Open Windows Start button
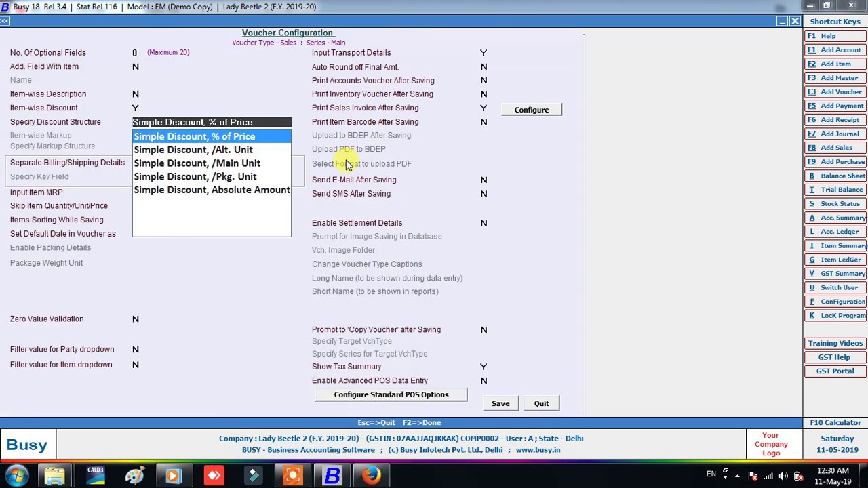868x488 pixels. 16,475
